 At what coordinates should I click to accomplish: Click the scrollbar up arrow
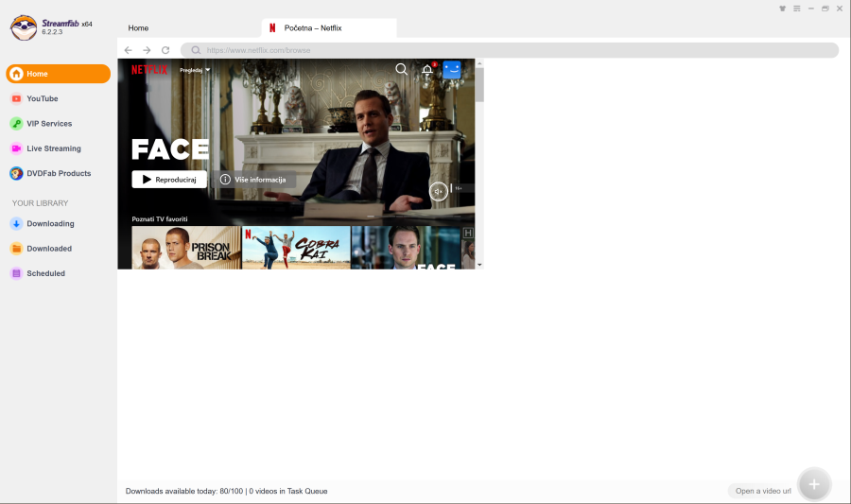point(479,63)
